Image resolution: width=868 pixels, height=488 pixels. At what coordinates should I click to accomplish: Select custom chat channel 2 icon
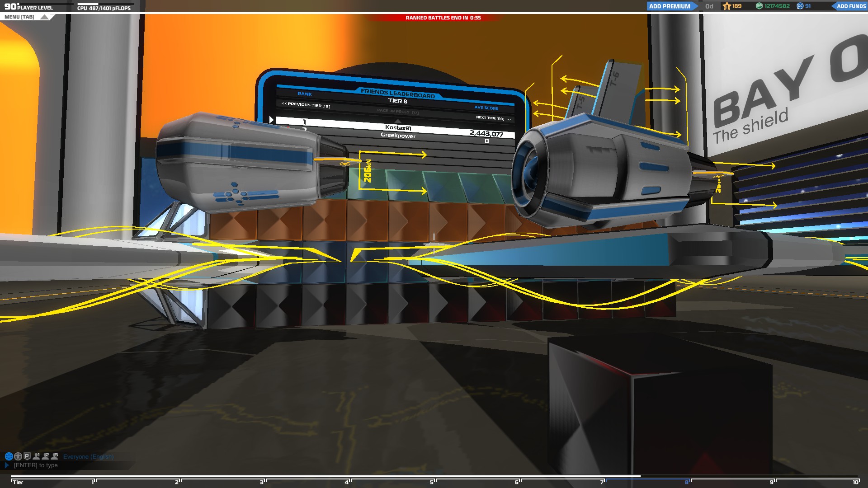(x=46, y=456)
